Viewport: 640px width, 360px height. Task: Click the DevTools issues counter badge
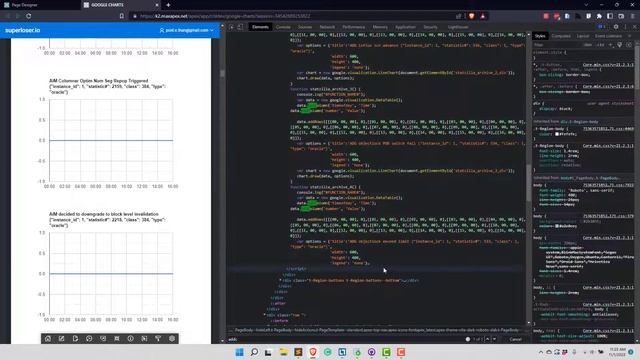pyautogui.click(x=602, y=27)
